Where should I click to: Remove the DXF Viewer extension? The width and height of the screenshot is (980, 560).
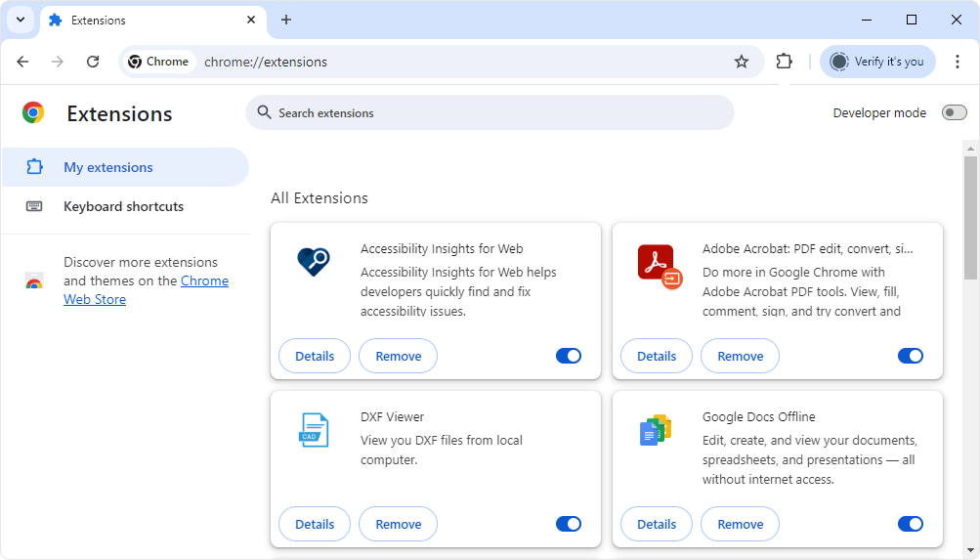pyautogui.click(x=398, y=524)
